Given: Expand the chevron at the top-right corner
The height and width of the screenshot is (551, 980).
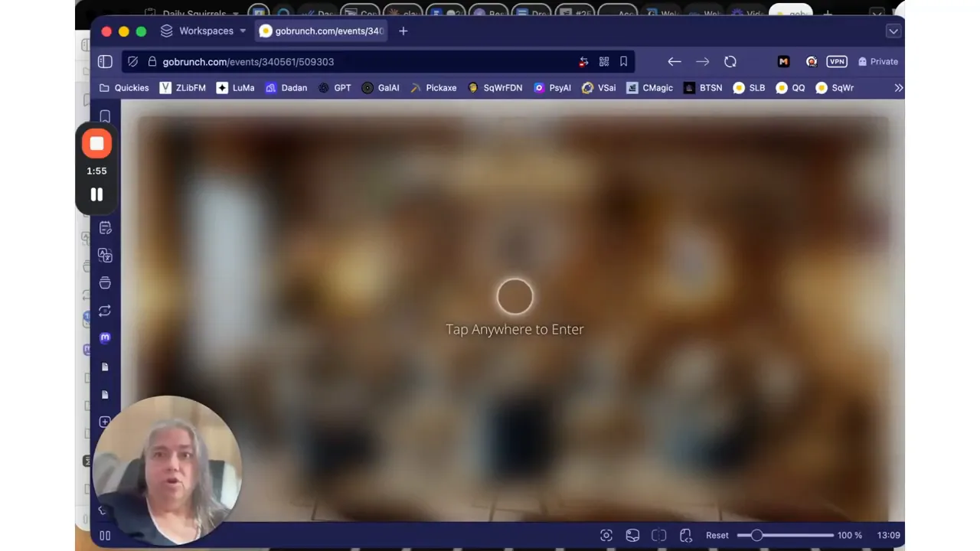Looking at the screenshot, I should click(893, 31).
